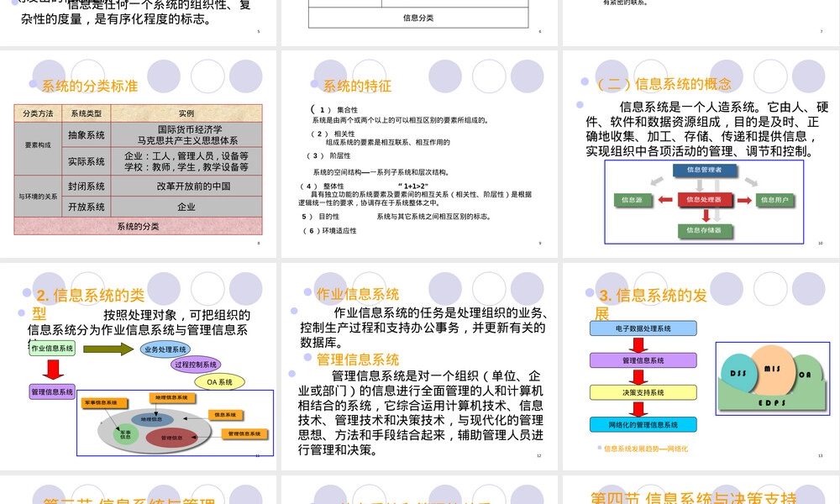The width and height of the screenshot is (840, 504).
Task: Select the 2. 信息系统的类型 slide thumbnail
Action: pos(139,366)
